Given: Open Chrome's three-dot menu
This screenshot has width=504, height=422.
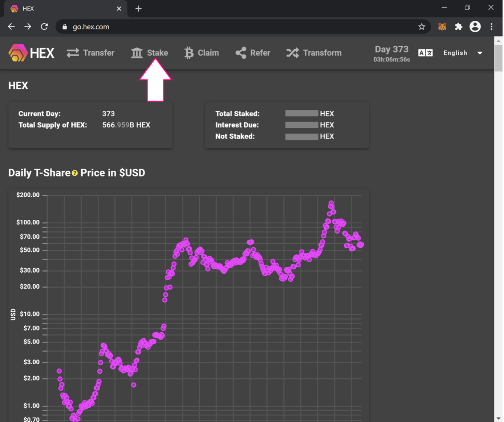Looking at the screenshot, I should 491,27.
